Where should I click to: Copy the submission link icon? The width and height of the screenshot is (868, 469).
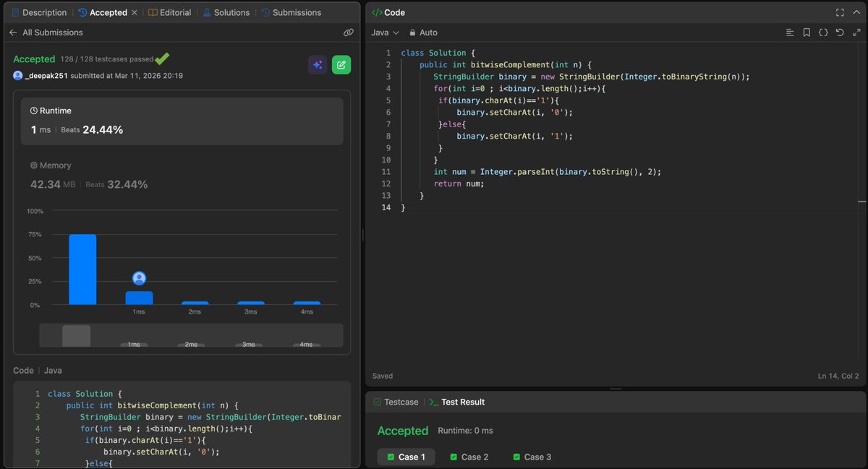[x=348, y=33]
